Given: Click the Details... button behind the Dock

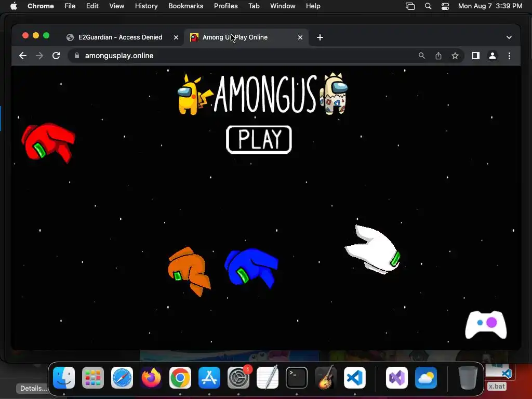Looking at the screenshot, I should coord(33,389).
